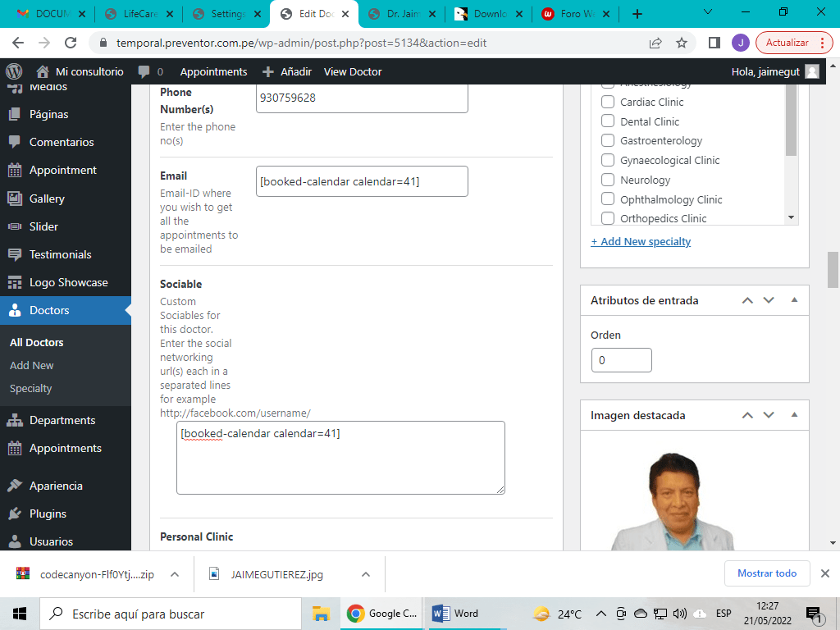Click the specialty list scrollbar thumb

(x=791, y=120)
